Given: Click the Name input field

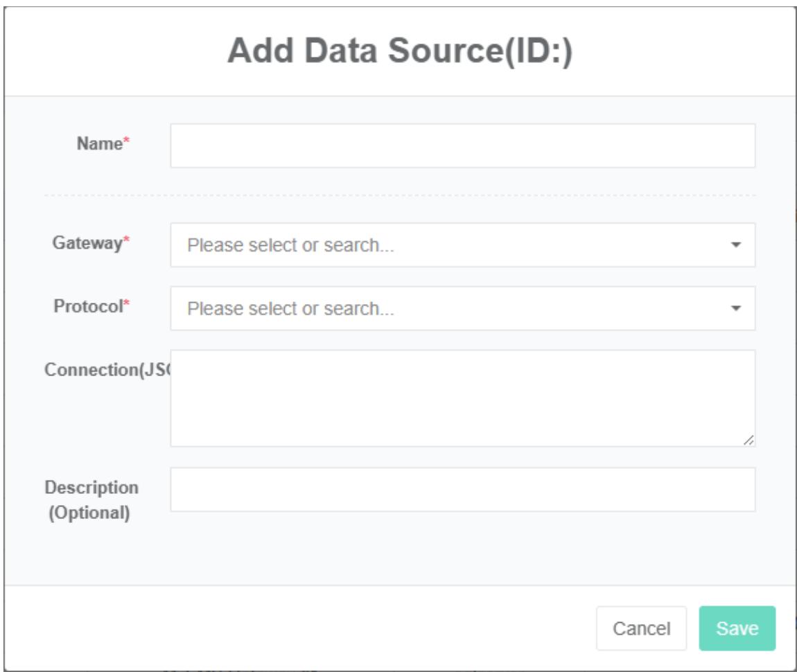Looking at the screenshot, I should [x=462, y=145].
